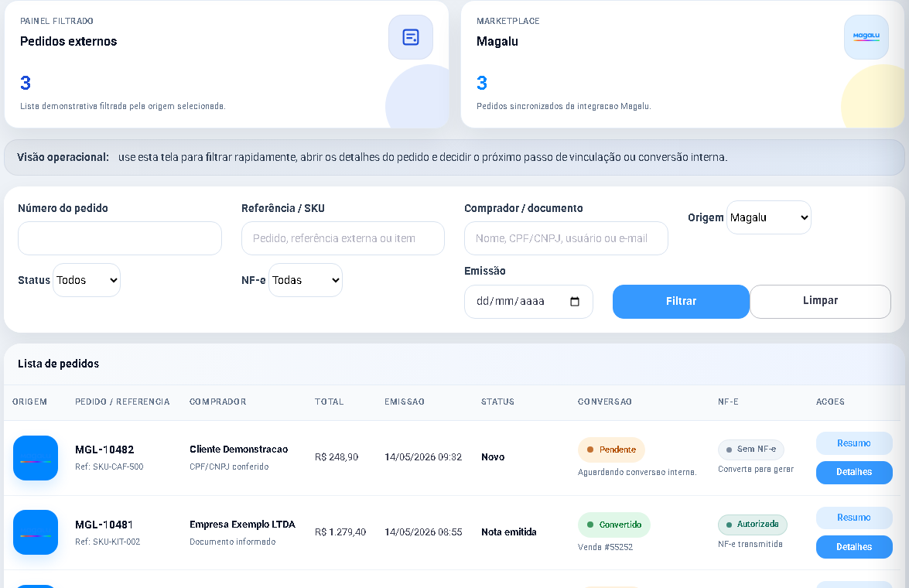Click the Magalu origin icon for MGL-10481
The width and height of the screenshot is (909, 588).
click(36, 532)
